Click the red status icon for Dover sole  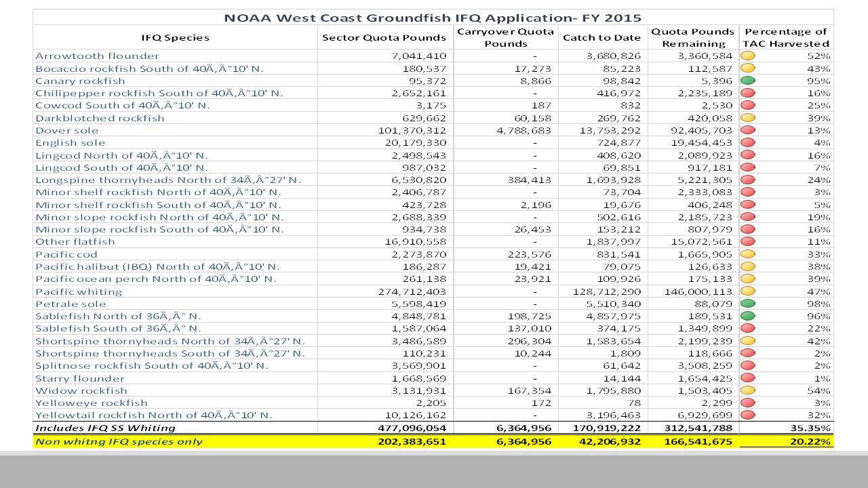click(x=749, y=130)
